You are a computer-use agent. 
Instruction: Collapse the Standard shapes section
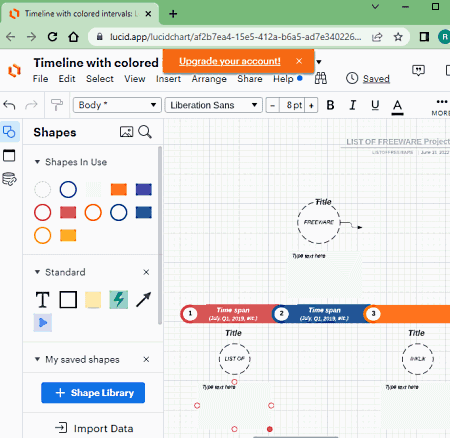point(37,272)
